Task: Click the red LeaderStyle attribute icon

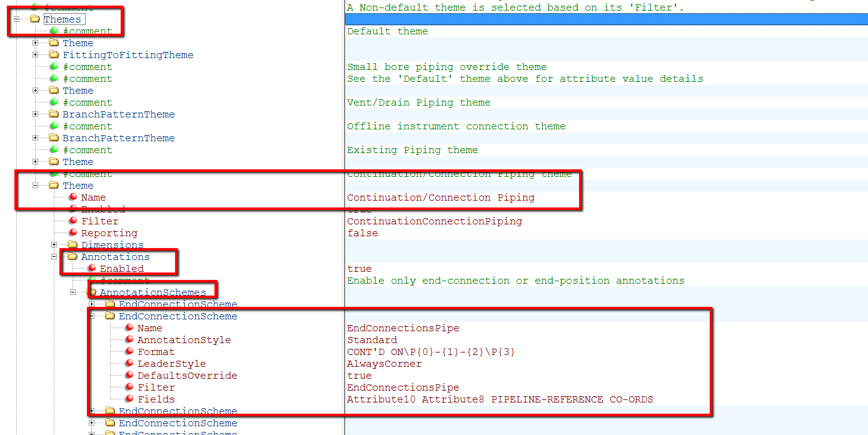Action: click(129, 363)
